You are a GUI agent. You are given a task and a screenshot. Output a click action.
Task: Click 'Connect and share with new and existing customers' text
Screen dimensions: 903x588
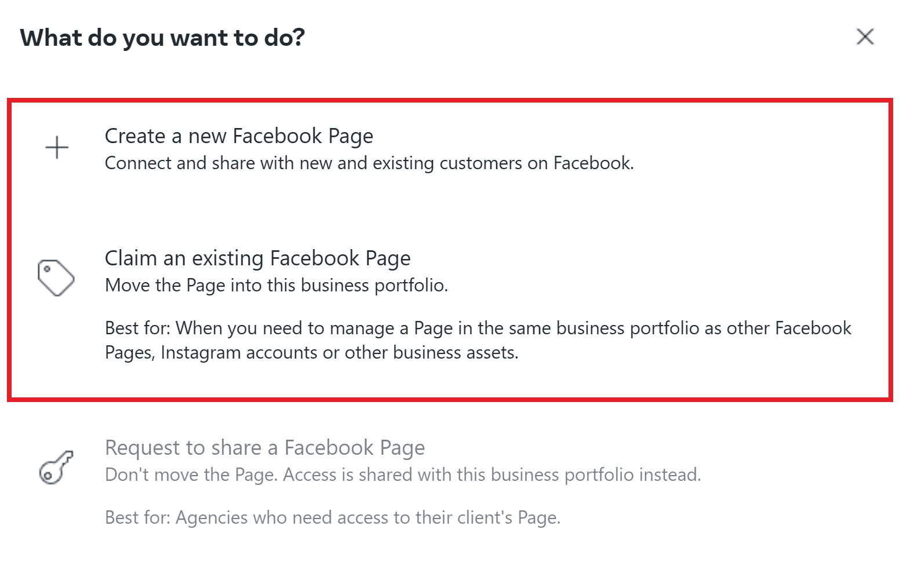click(x=369, y=163)
